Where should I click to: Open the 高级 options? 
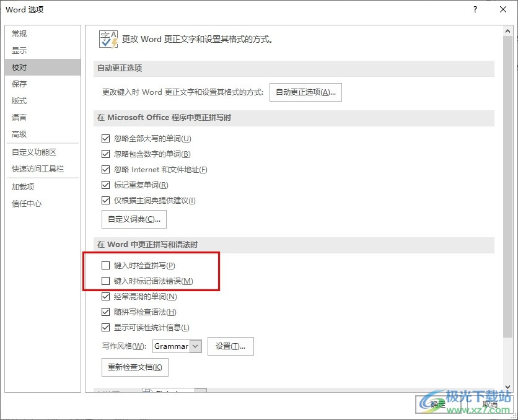click(x=43, y=134)
